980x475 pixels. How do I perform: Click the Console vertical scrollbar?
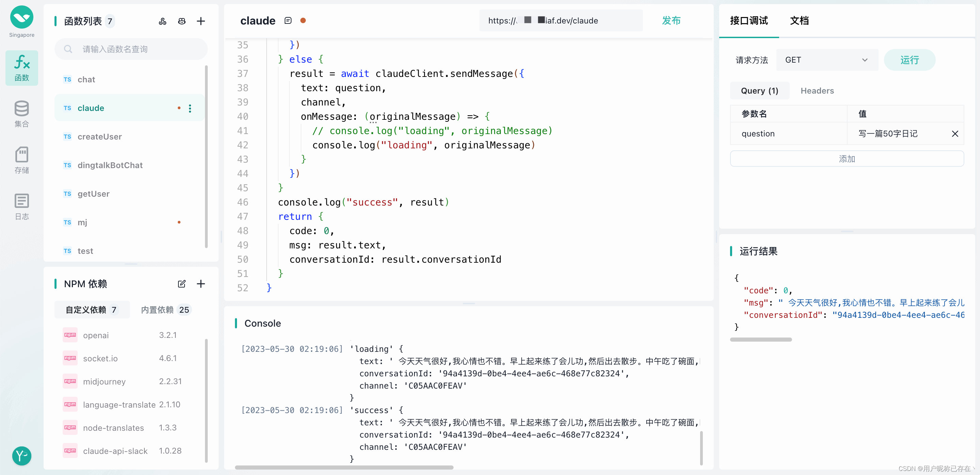(x=701, y=448)
